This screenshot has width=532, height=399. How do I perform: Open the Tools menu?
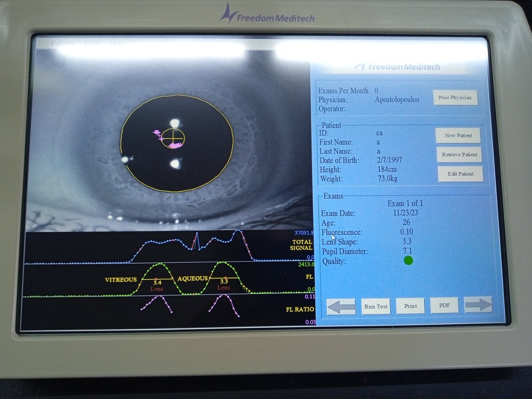[92, 43]
